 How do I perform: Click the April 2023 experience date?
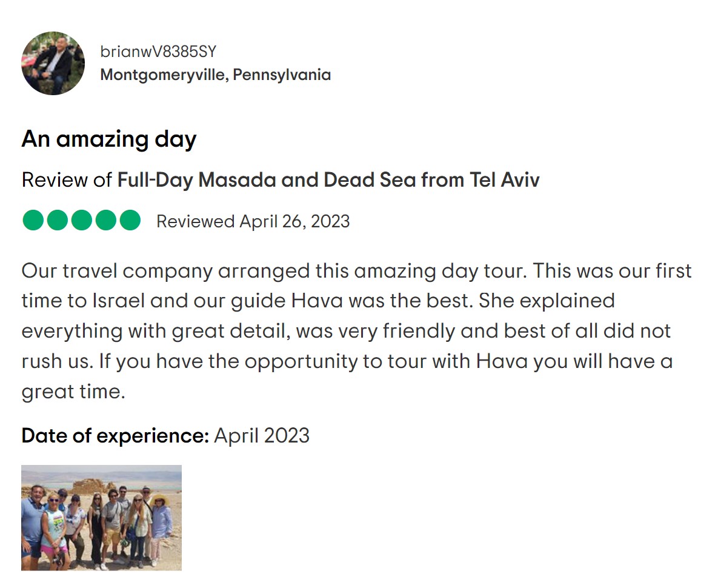pyautogui.click(x=262, y=435)
